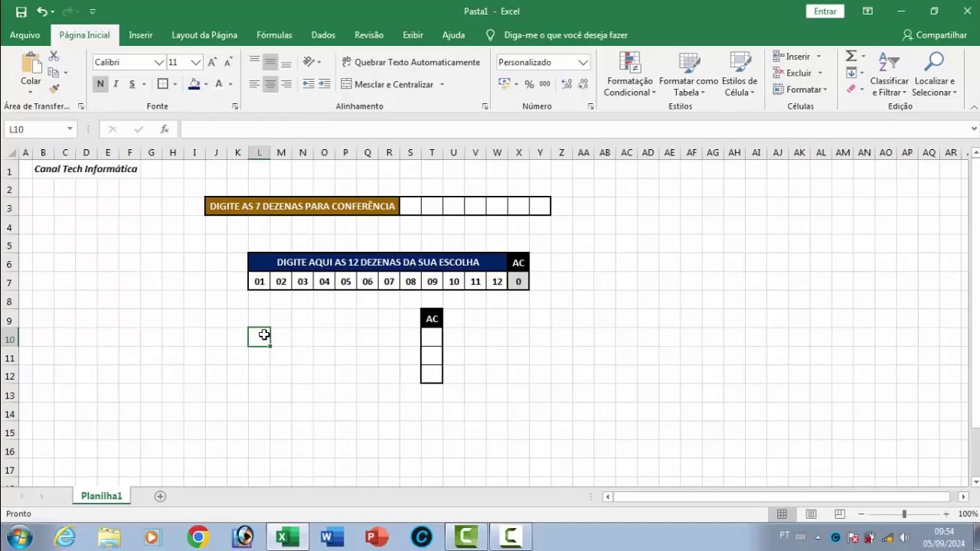Image resolution: width=980 pixels, height=551 pixels.
Task: Expand the Personalizado number format dropdown
Action: [583, 63]
